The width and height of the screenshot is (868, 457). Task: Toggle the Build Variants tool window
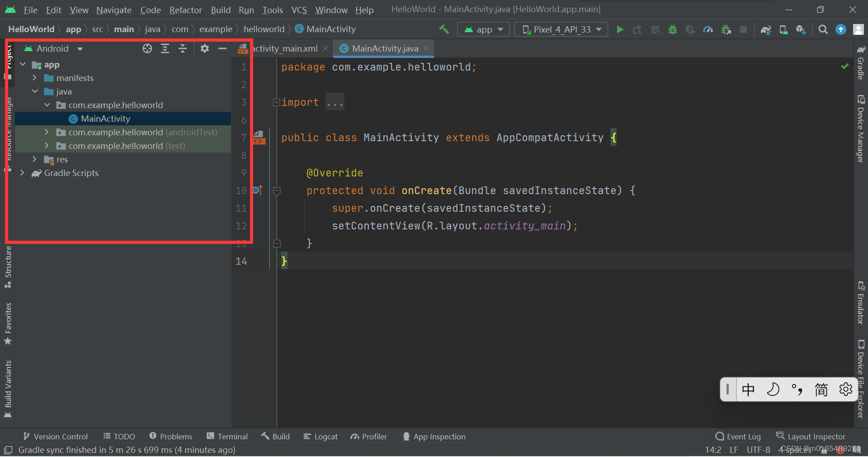8,389
